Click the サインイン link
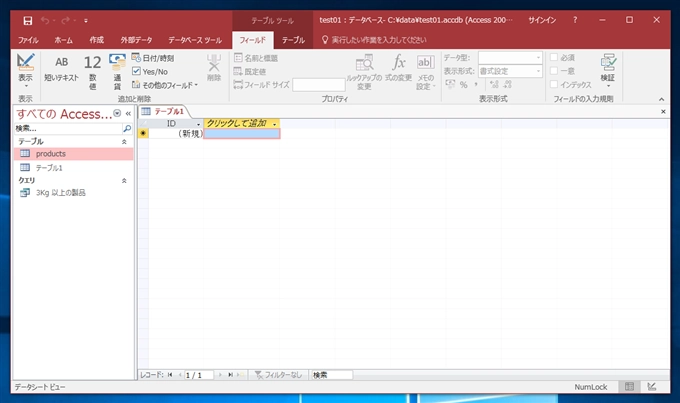This screenshot has height=403, width=680. coord(542,20)
